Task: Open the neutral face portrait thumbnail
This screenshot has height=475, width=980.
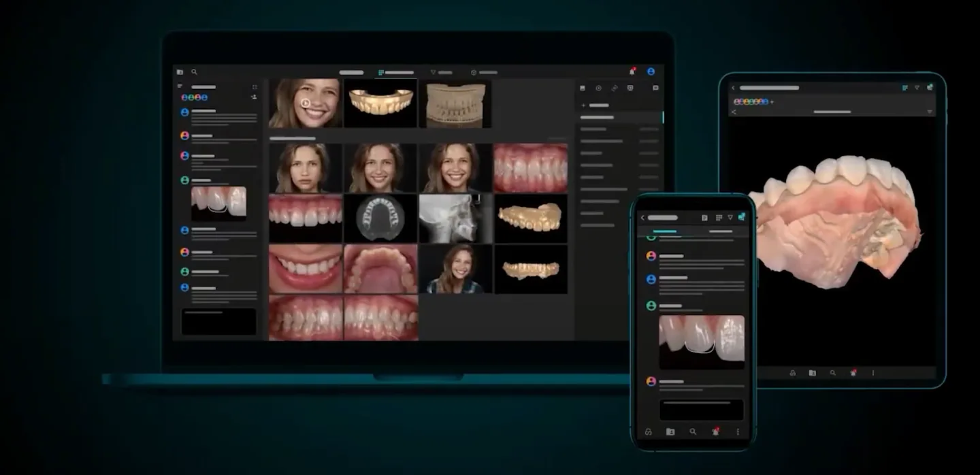Action: (306, 168)
